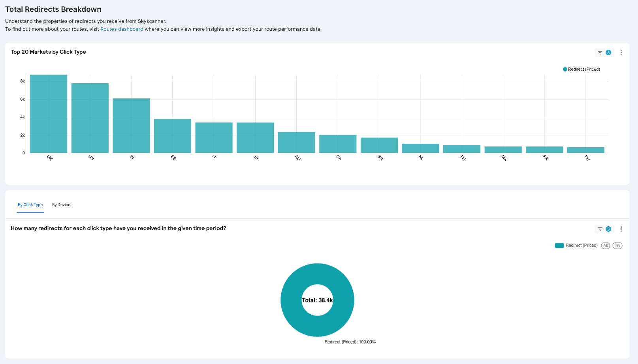Click the TW market bar
This screenshot has width=638, height=364.
[x=586, y=150]
